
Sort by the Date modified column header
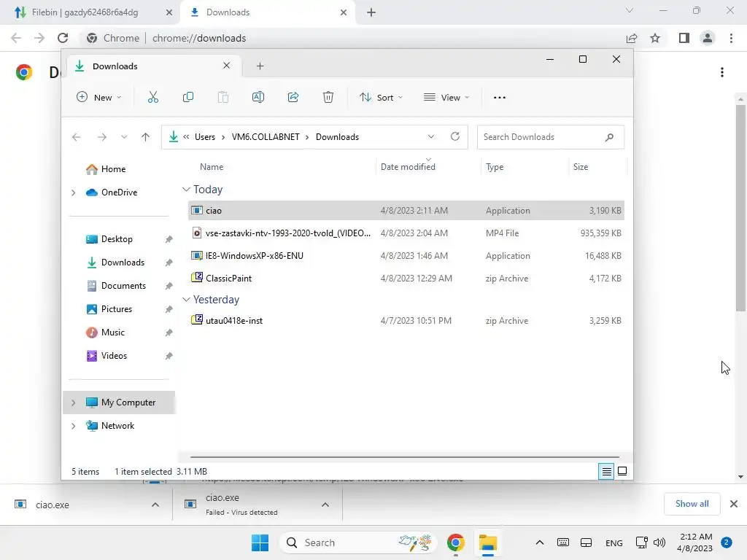click(408, 167)
